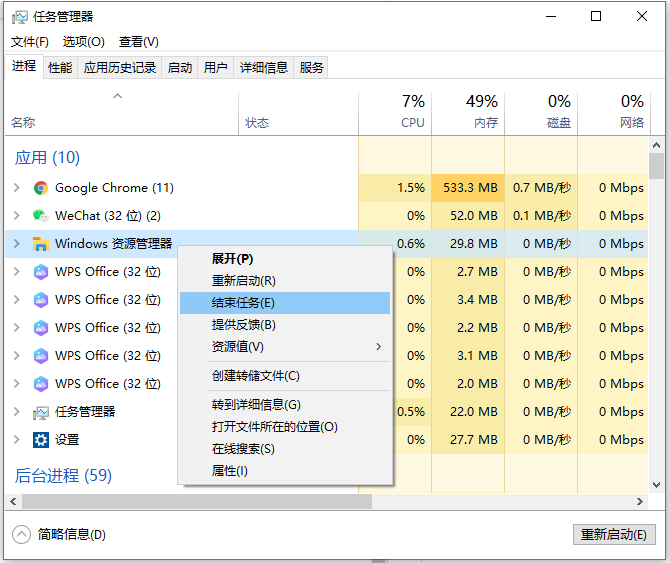
Task: Click the Windows 资源管理器 folder icon
Action: point(41,244)
